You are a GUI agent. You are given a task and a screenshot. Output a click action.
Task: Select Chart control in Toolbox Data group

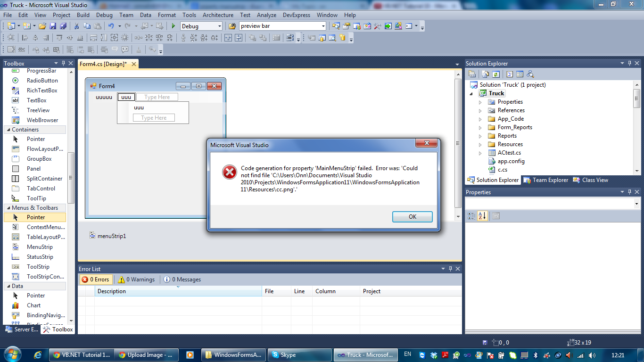pyautogui.click(x=35, y=305)
